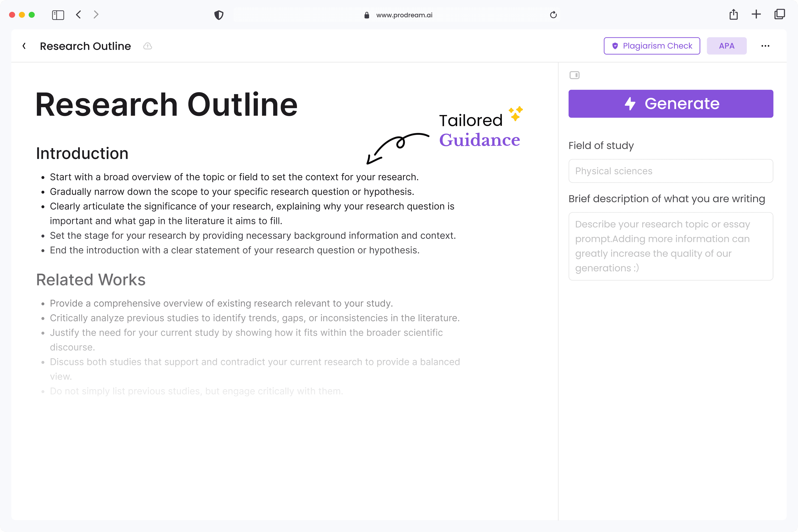Focus the Field of study input
This screenshot has height=532, width=798.
click(671, 171)
